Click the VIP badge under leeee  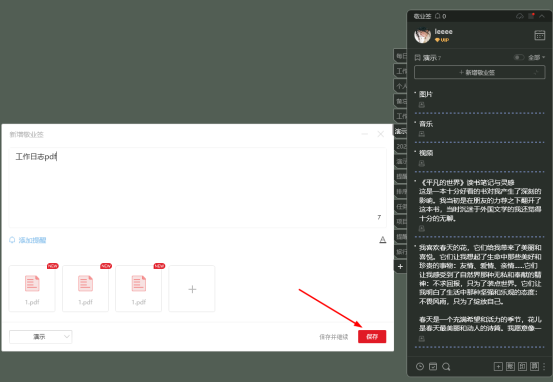(442, 40)
